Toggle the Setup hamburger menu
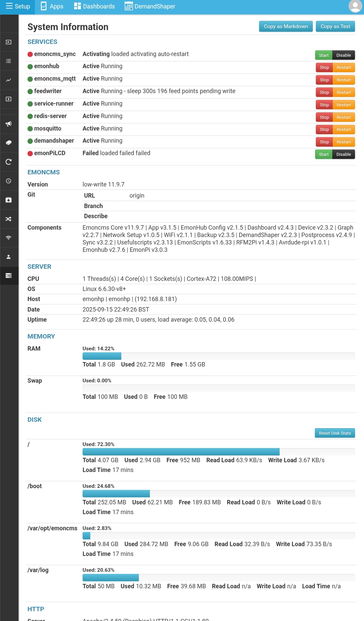 click(x=18, y=6)
